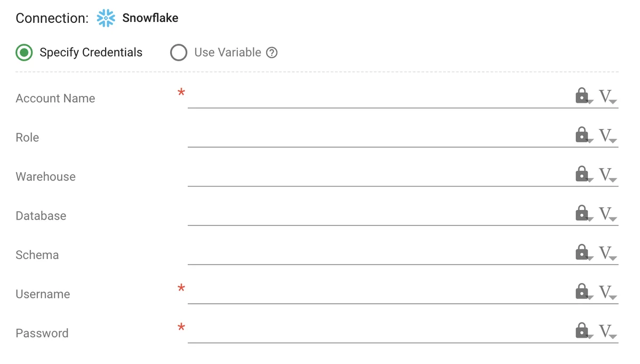Click the required asterisk next to Username
Screen dimensions: 640x364
[x=181, y=288]
